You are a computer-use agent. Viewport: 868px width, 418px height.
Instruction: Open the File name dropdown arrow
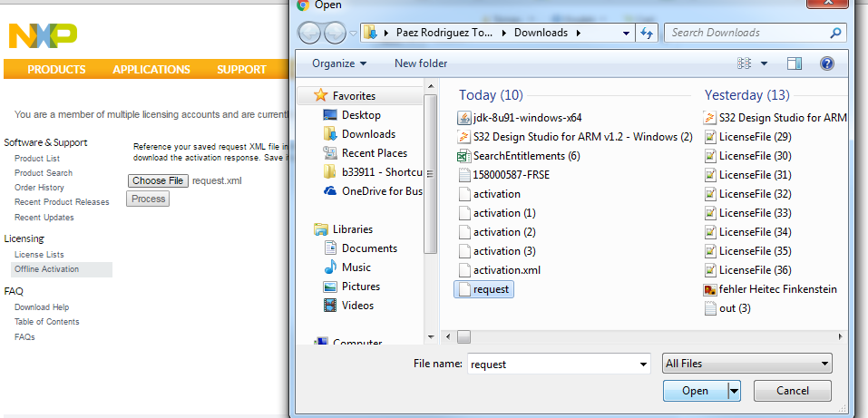643,365
